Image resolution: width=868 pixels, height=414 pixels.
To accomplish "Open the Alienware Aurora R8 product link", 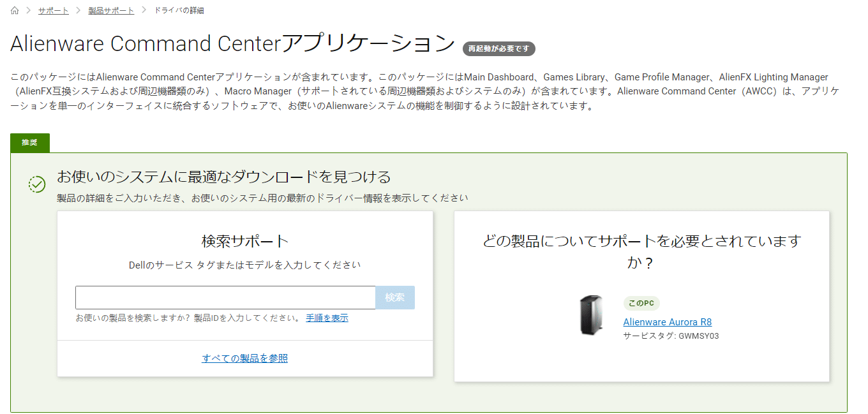I will tap(667, 322).
